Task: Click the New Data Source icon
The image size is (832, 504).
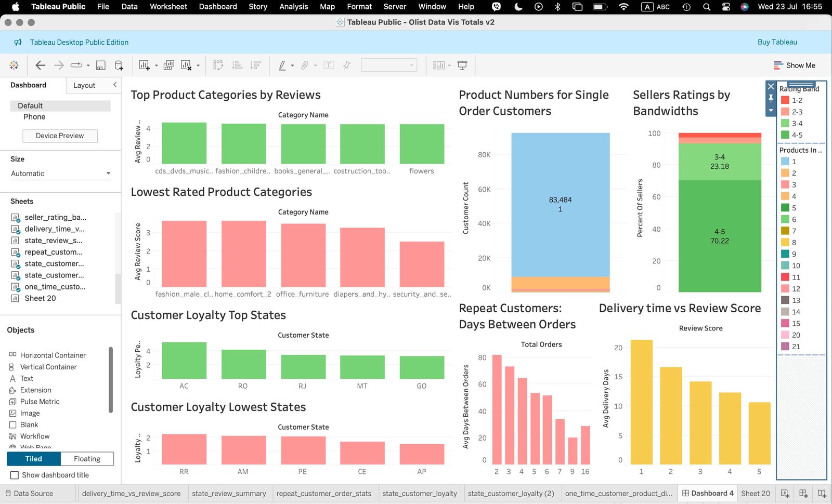Action: (119, 65)
